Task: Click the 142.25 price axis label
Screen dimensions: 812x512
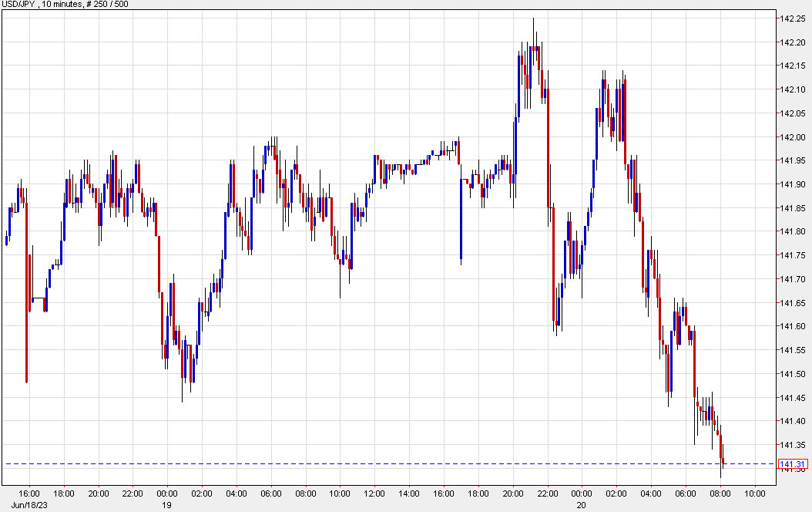Action: pyautogui.click(x=792, y=19)
